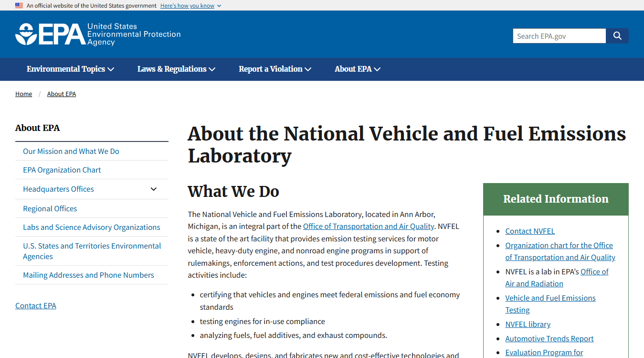This screenshot has width=644, height=358.
Task: Open the Automotive Trends Report link
Action: [549, 338]
